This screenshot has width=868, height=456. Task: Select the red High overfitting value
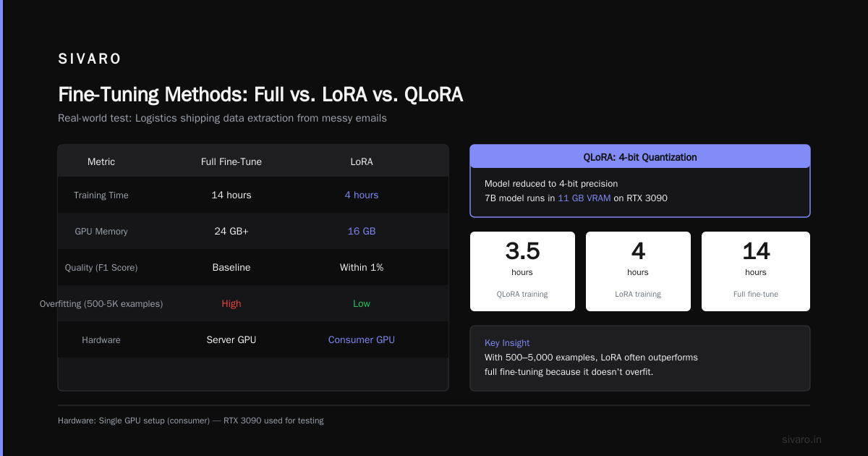(x=231, y=304)
